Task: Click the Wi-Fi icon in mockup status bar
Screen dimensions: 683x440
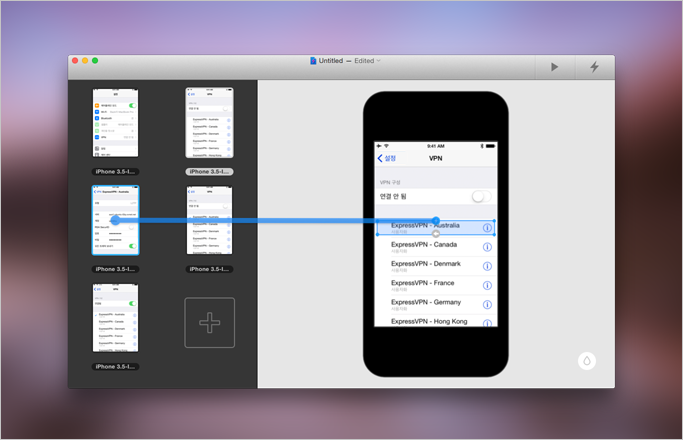Action: click(x=386, y=146)
